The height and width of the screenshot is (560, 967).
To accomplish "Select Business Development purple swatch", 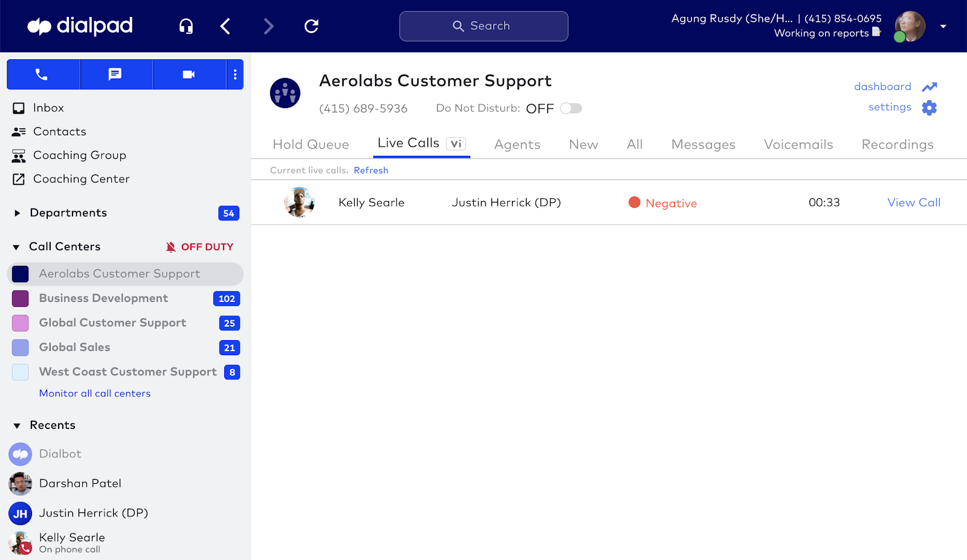I will coord(21,298).
